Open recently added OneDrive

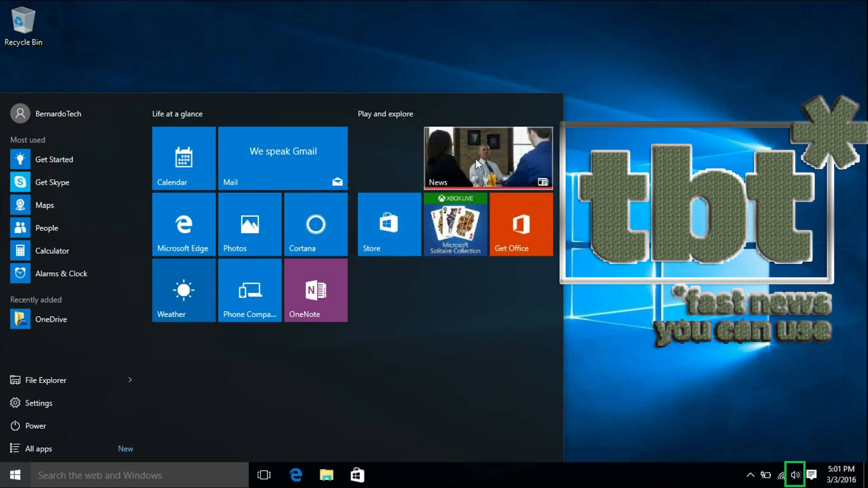[x=71, y=319]
